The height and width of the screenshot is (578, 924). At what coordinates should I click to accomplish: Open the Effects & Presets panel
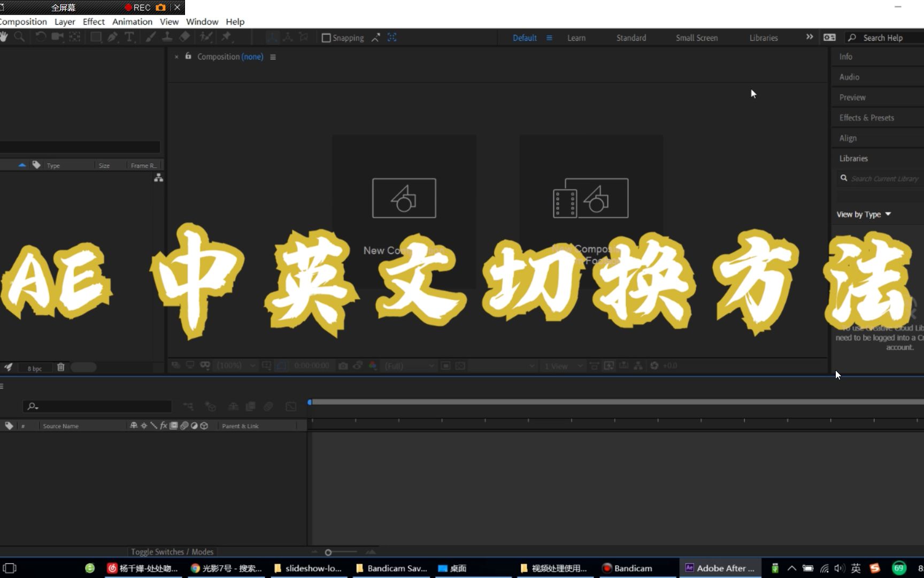click(866, 117)
